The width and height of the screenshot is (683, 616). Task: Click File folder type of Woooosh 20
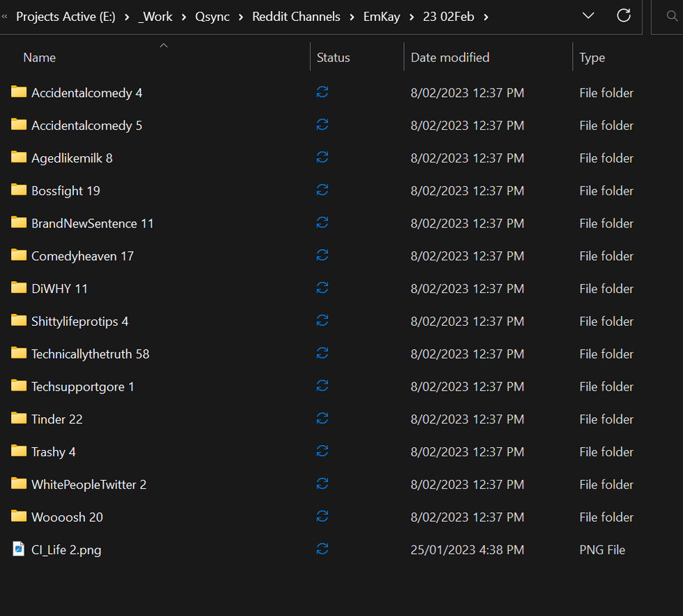606,518
